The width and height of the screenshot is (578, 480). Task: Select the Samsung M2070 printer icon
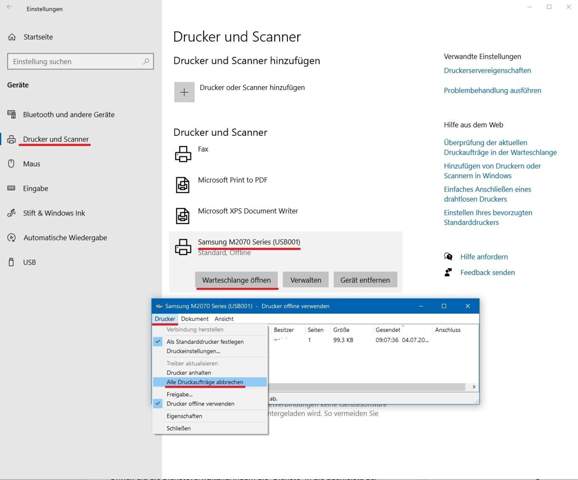click(x=183, y=247)
